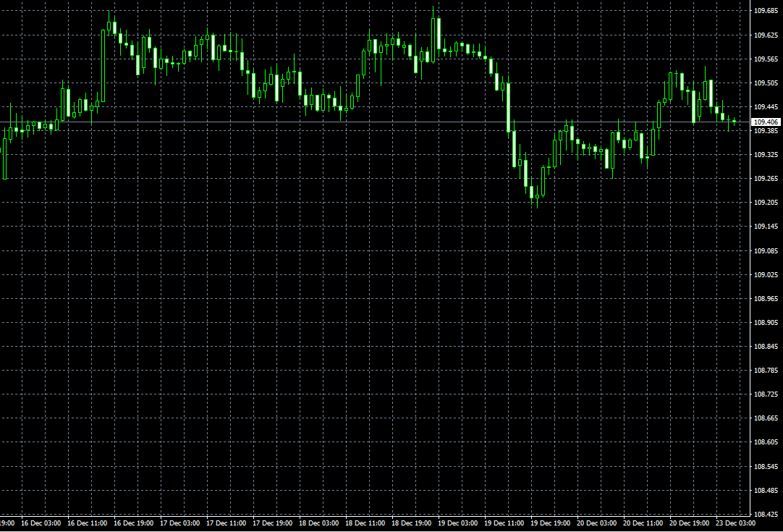783x532 pixels.
Task: Click the 18 Dec 19:00 time label
Action: pos(412,523)
